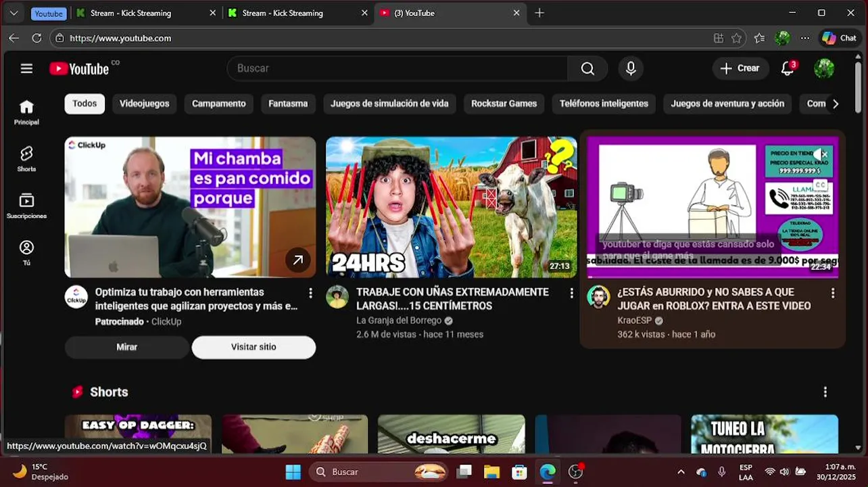Select the Rockstar Games chip
The image size is (868, 487).
click(504, 103)
